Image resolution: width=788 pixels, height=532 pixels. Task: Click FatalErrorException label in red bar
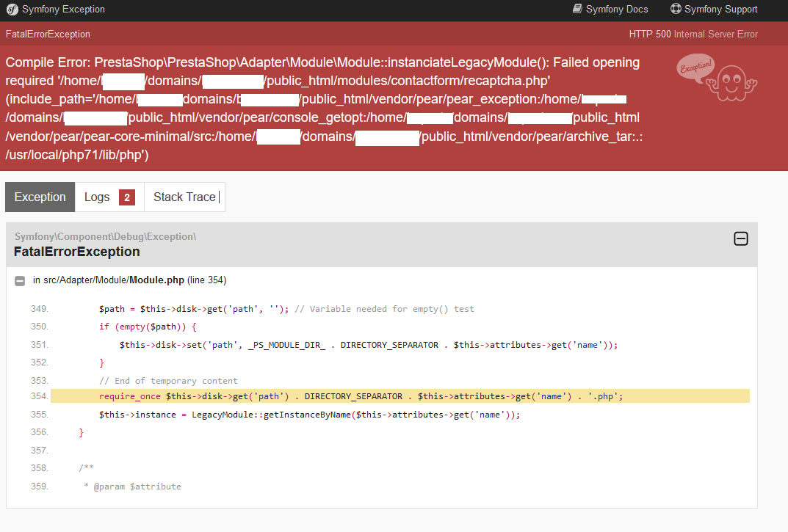[x=48, y=34]
